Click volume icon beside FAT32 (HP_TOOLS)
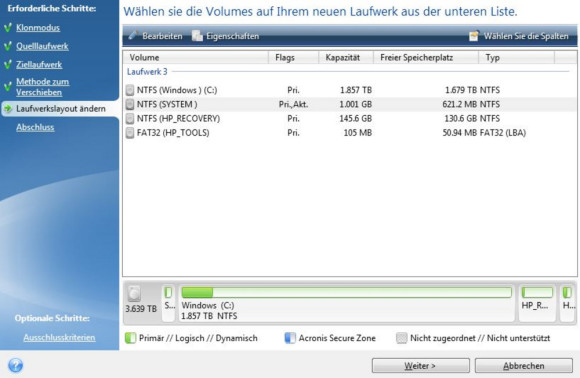Viewport: 580px width, 378px height. (x=130, y=132)
